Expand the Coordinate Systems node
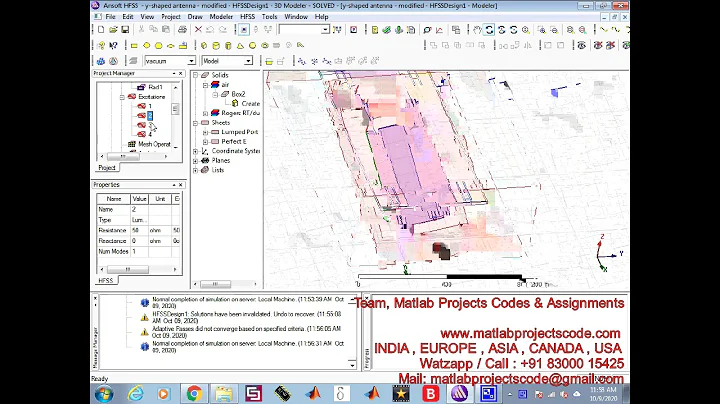 [x=196, y=151]
